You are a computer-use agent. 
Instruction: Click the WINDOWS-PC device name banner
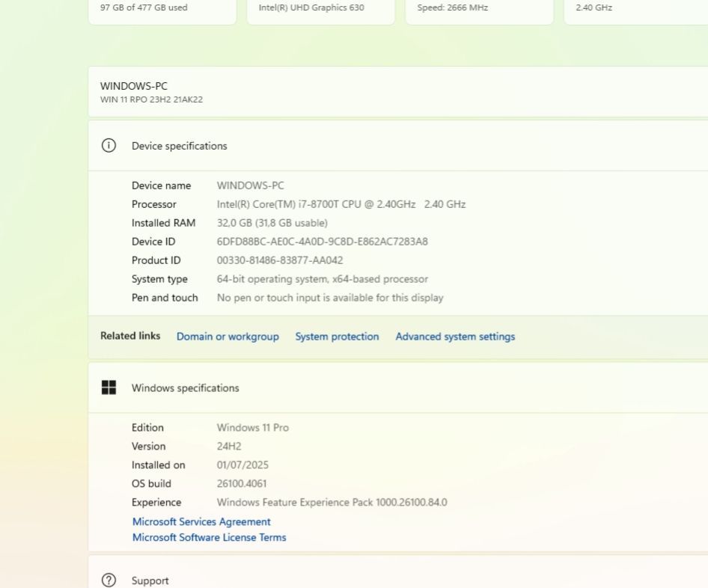(397, 91)
